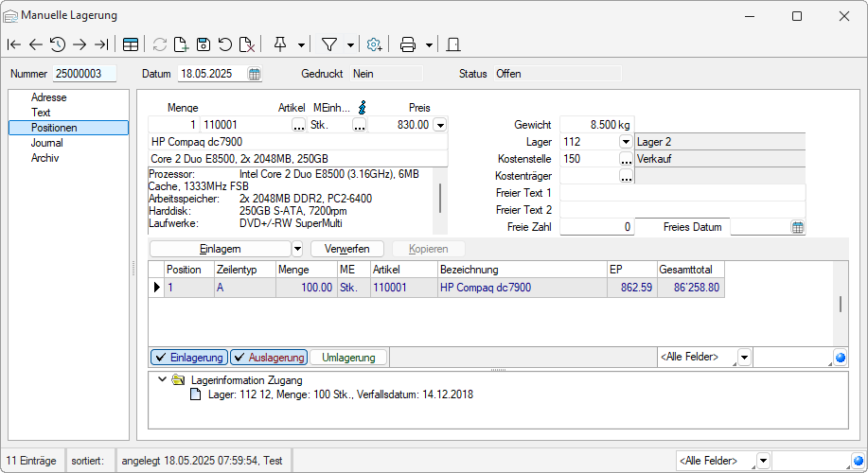Go to the previous record arrow
The height and width of the screenshot is (473, 868).
pyautogui.click(x=36, y=44)
